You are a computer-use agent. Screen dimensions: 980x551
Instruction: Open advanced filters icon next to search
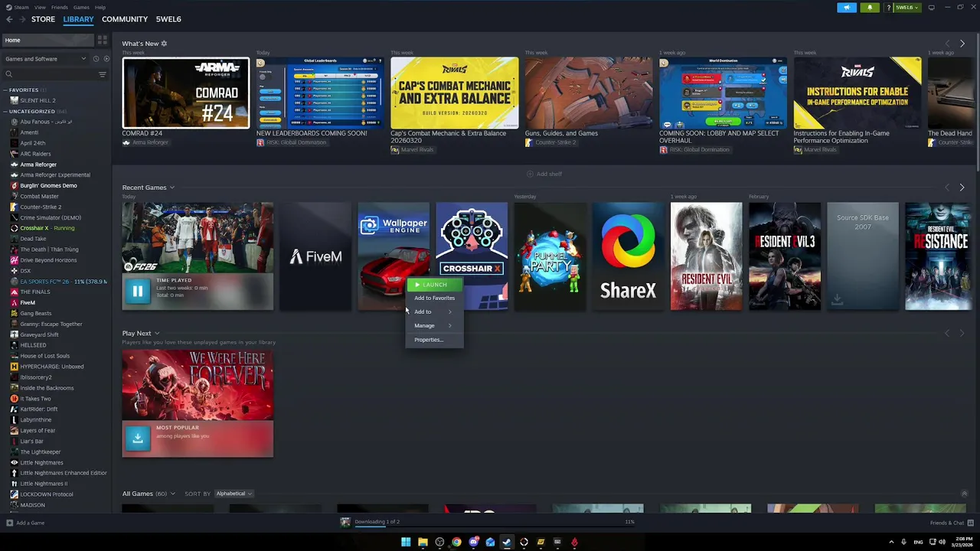(x=102, y=74)
